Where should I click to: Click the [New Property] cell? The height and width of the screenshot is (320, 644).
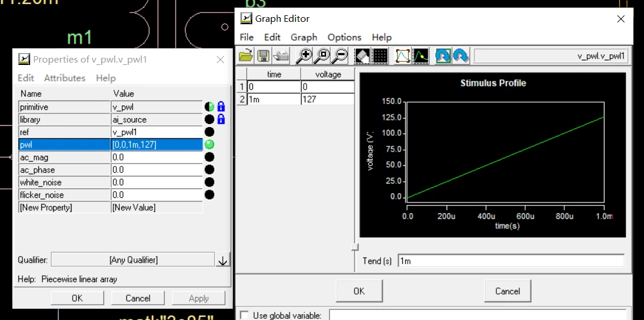64,207
